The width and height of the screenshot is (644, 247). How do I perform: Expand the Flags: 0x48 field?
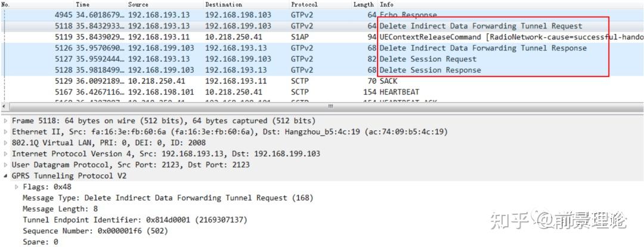pyautogui.click(x=17, y=187)
